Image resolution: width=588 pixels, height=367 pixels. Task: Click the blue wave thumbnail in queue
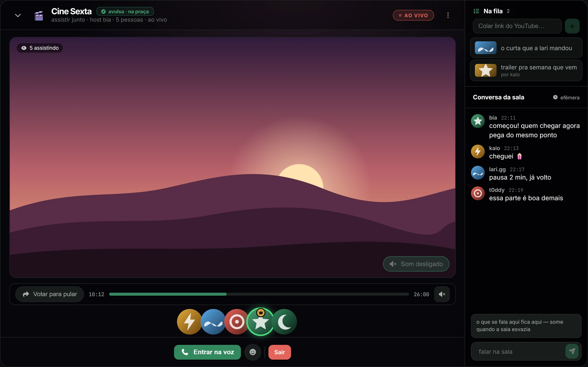[x=486, y=48]
